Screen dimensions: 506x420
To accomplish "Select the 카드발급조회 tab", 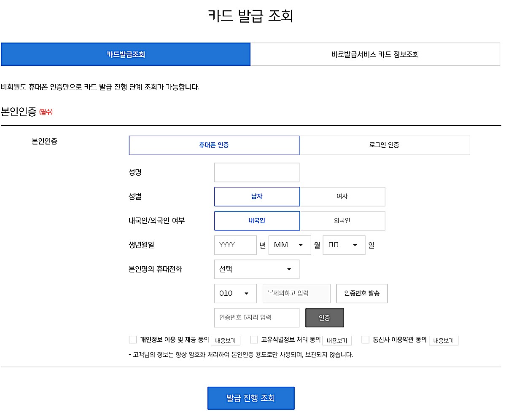I will click(x=125, y=54).
